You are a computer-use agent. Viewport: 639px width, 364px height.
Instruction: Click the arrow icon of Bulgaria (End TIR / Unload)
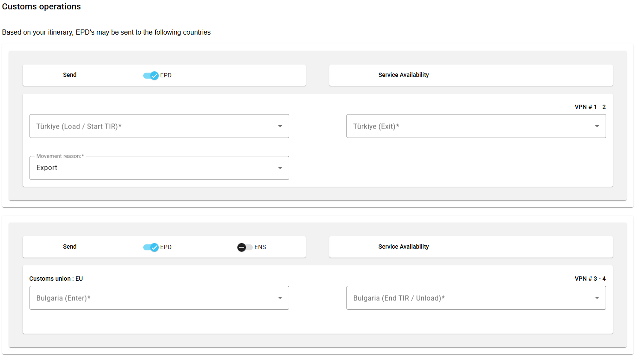[597, 298]
